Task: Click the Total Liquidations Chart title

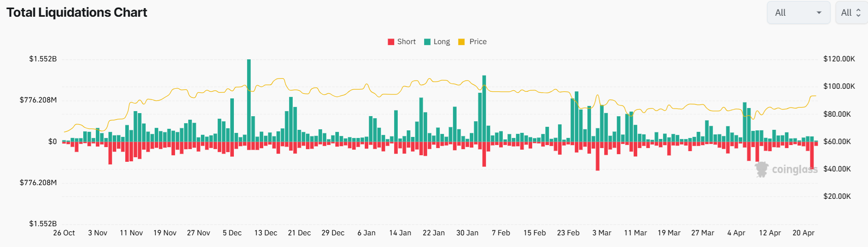Action: pyautogui.click(x=77, y=13)
